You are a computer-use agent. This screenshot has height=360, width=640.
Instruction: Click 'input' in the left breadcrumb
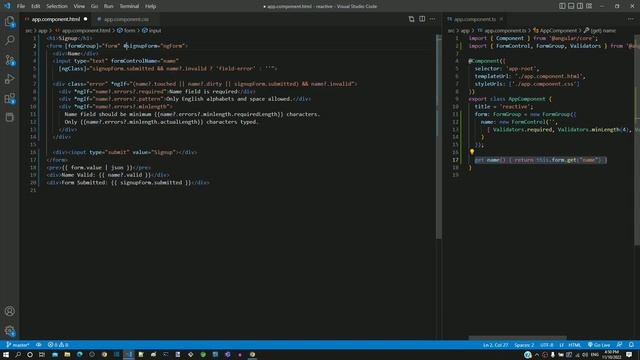click(x=155, y=31)
